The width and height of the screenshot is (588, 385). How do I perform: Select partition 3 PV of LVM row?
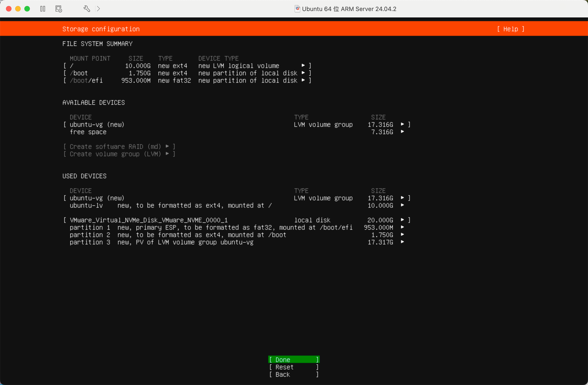[x=237, y=242]
